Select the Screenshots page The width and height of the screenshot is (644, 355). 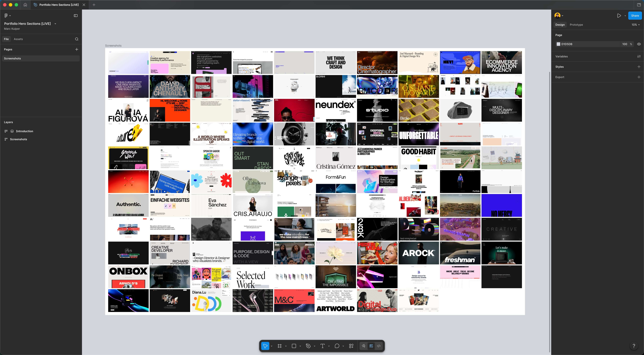(x=41, y=58)
